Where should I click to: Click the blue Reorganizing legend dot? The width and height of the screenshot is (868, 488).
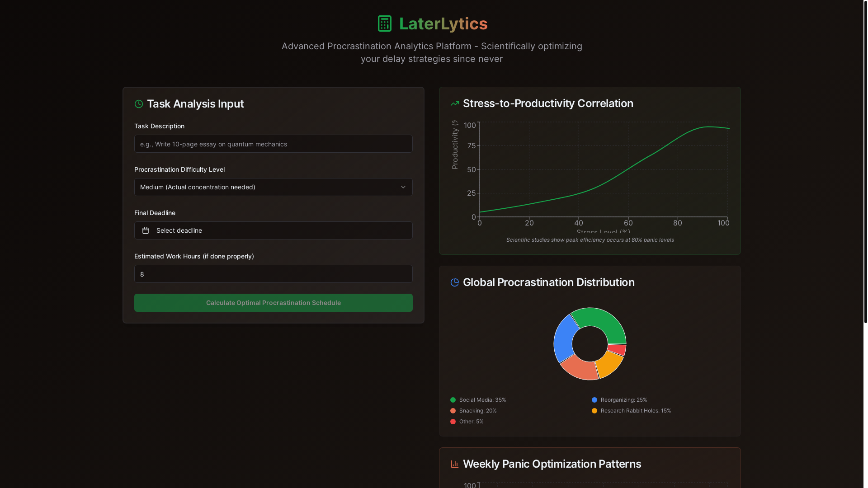tap(594, 400)
